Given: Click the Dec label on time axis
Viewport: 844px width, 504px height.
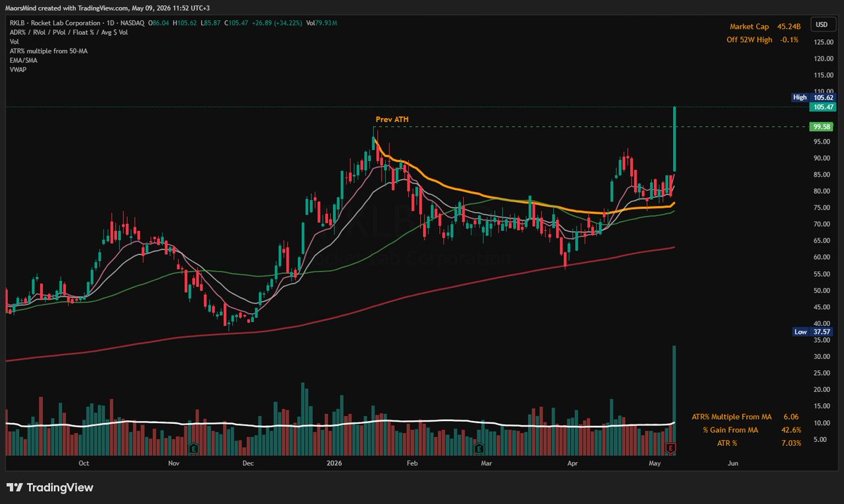Looking at the screenshot, I should point(248,463).
